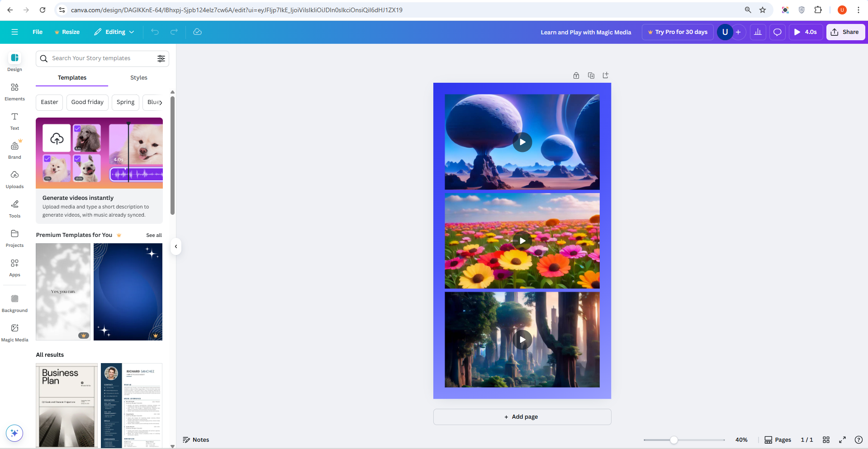The height and width of the screenshot is (449, 868).
Task: Switch to the Styles tab
Action: 138,77
